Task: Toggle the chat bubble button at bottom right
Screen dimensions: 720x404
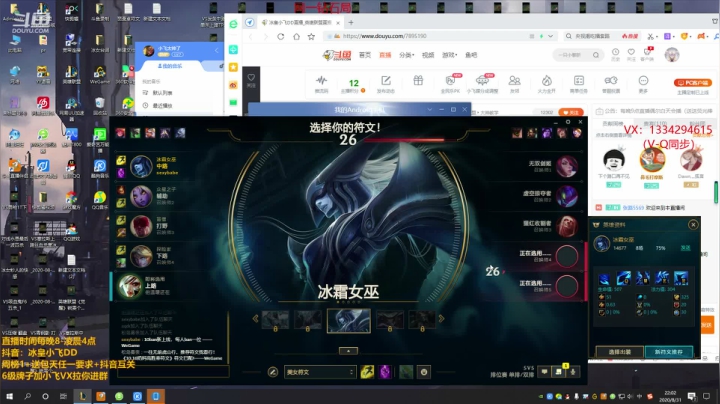Action: [544, 372]
